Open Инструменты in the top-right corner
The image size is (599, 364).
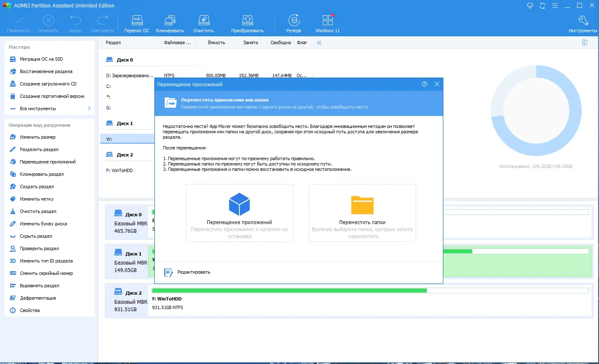(583, 24)
